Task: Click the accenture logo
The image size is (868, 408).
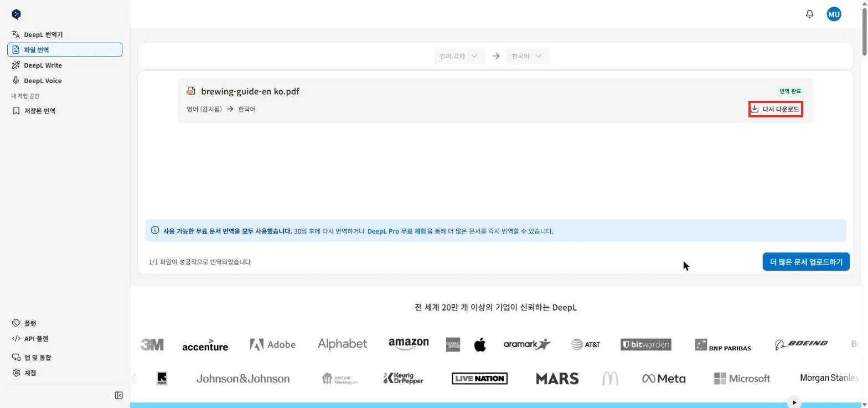Action: click(205, 345)
